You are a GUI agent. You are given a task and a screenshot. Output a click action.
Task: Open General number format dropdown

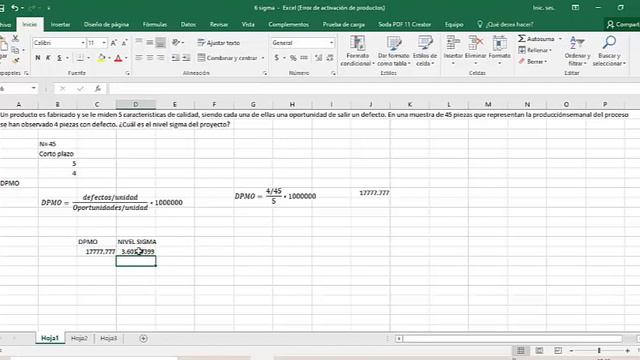tap(331, 43)
